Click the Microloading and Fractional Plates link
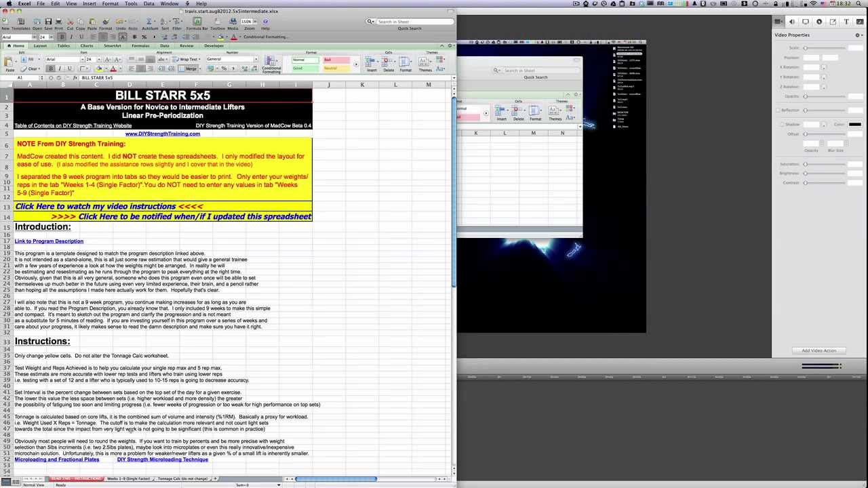 tap(57, 460)
